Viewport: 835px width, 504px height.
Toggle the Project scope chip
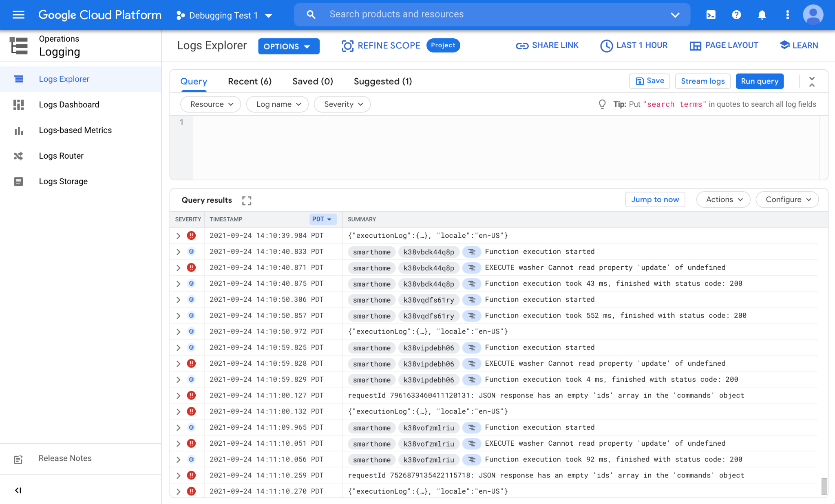click(443, 45)
